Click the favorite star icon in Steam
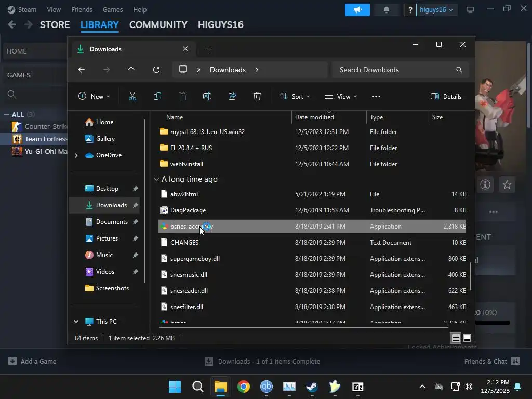 point(507,184)
